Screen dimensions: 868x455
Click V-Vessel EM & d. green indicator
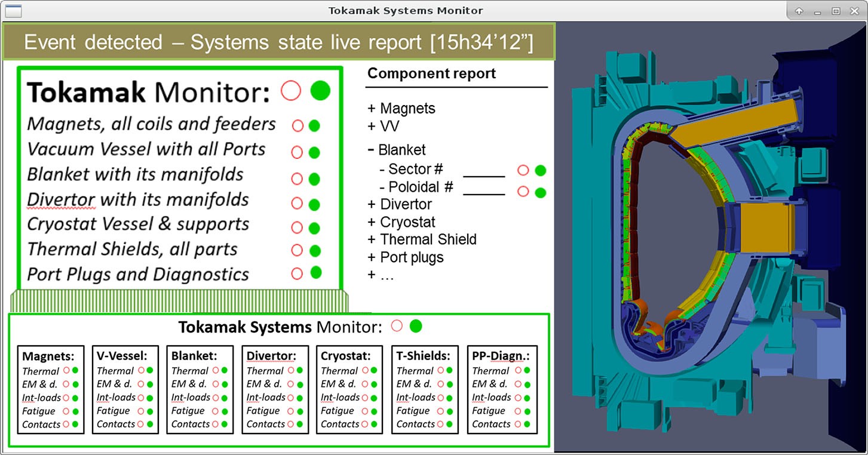pyautogui.click(x=150, y=385)
